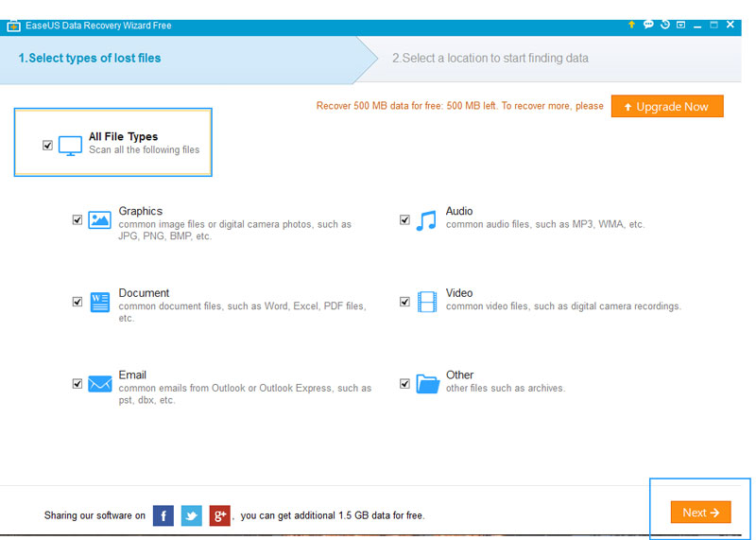Share on Twitter icon
Screen dimensions: 756x540
[x=192, y=515]
